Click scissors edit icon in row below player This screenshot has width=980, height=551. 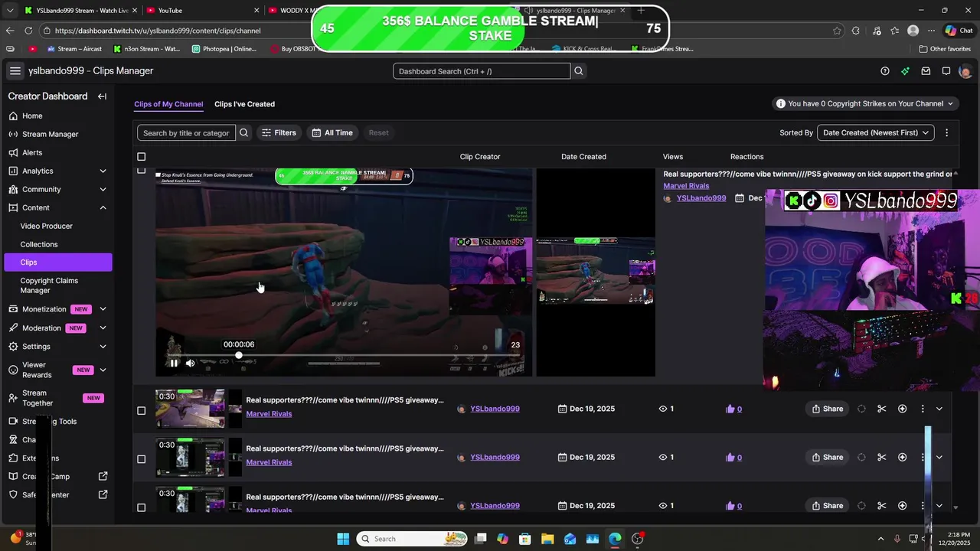click(x=882, y=409)
